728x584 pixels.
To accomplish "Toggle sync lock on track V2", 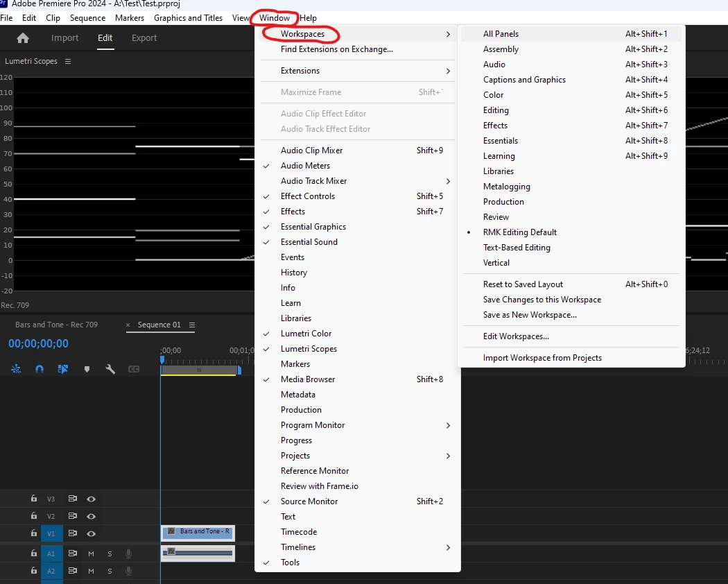I will [x=72, y=516].
